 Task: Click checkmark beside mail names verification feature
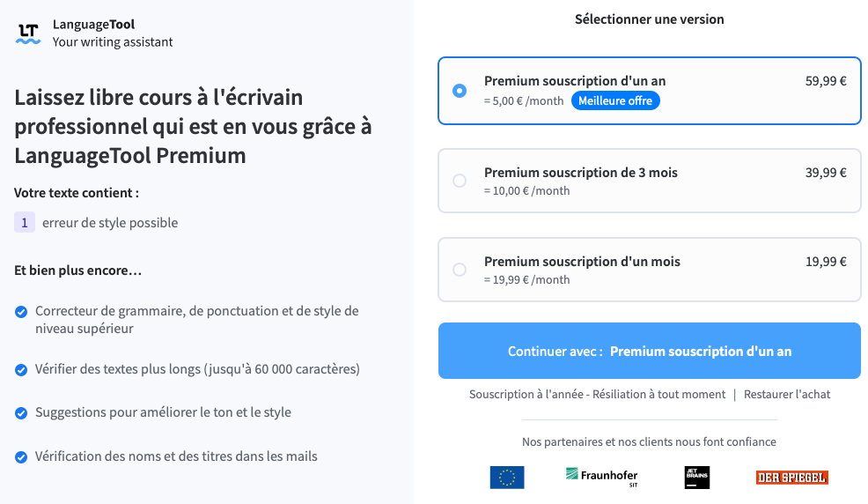tap(21, 457)
